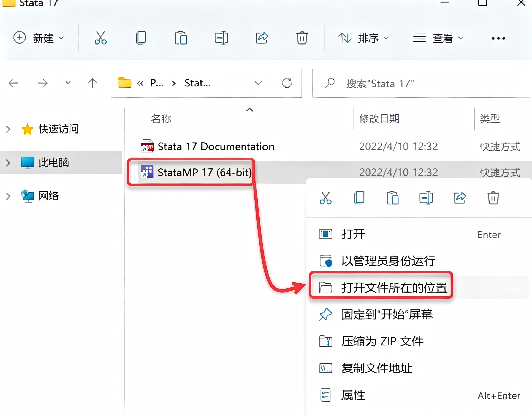Select the Stata 17 Documentation shortcut
This screenshot has width=532, height=415.
pos(216,147)
